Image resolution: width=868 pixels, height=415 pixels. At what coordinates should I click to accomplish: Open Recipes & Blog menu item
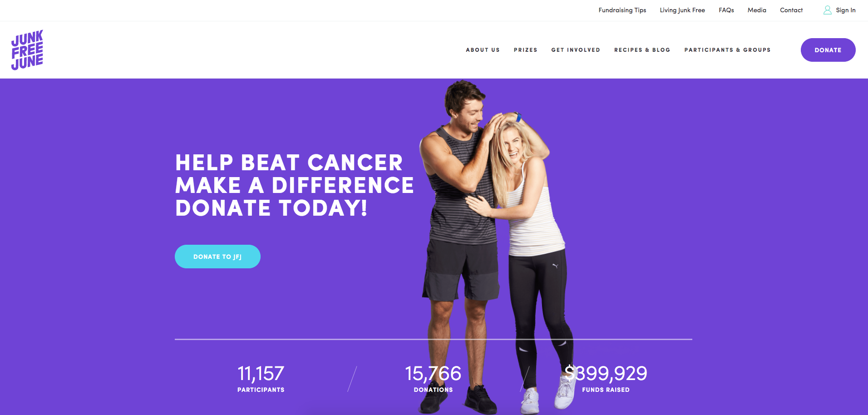tap(642, 50)
